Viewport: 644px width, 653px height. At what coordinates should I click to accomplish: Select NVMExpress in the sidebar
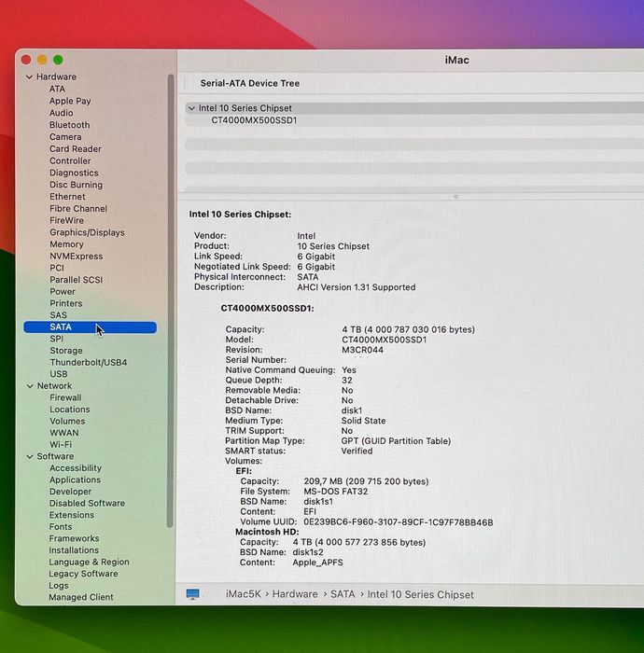tap(77, 257)
